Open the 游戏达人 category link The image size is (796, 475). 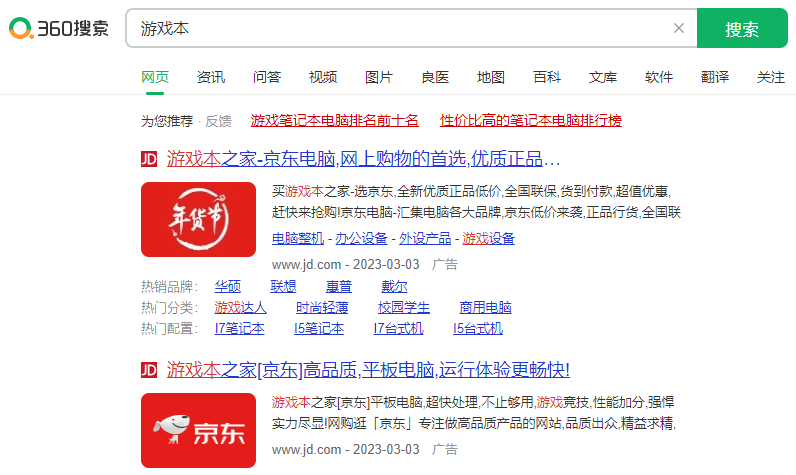(x=240, y=307)
